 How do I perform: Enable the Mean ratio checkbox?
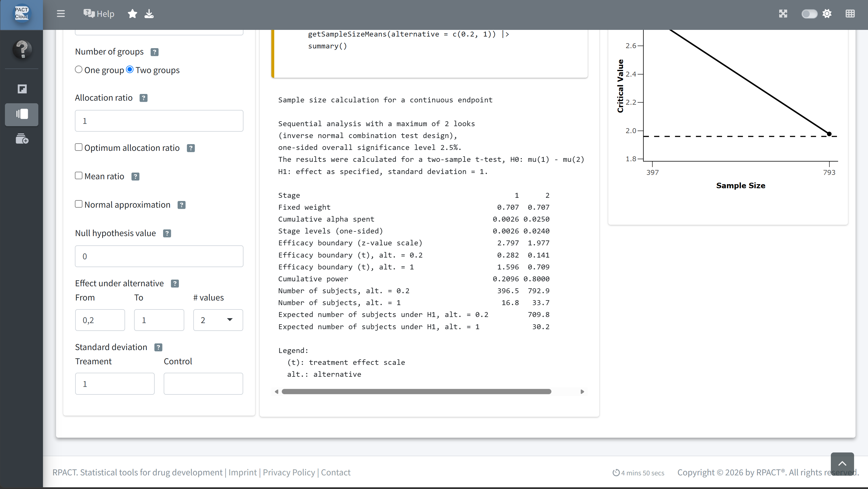[79, 175]
